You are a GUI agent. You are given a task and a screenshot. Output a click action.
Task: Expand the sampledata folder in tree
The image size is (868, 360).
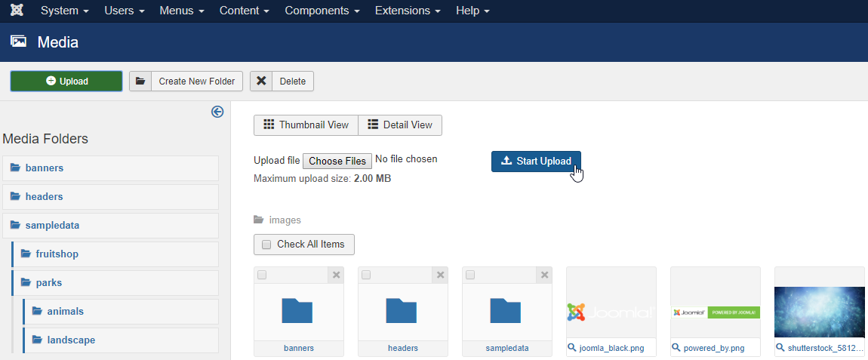(52, 225)
